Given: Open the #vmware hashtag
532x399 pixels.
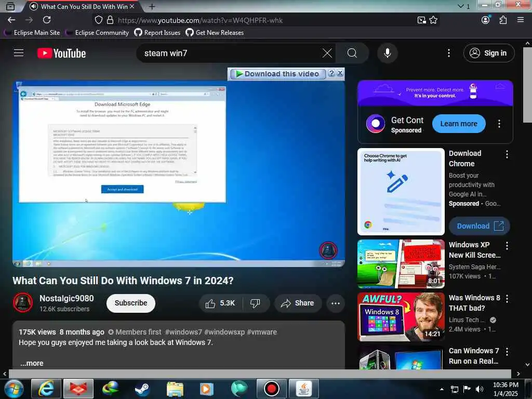Looking at the screenshot, I should pos(262,332).
